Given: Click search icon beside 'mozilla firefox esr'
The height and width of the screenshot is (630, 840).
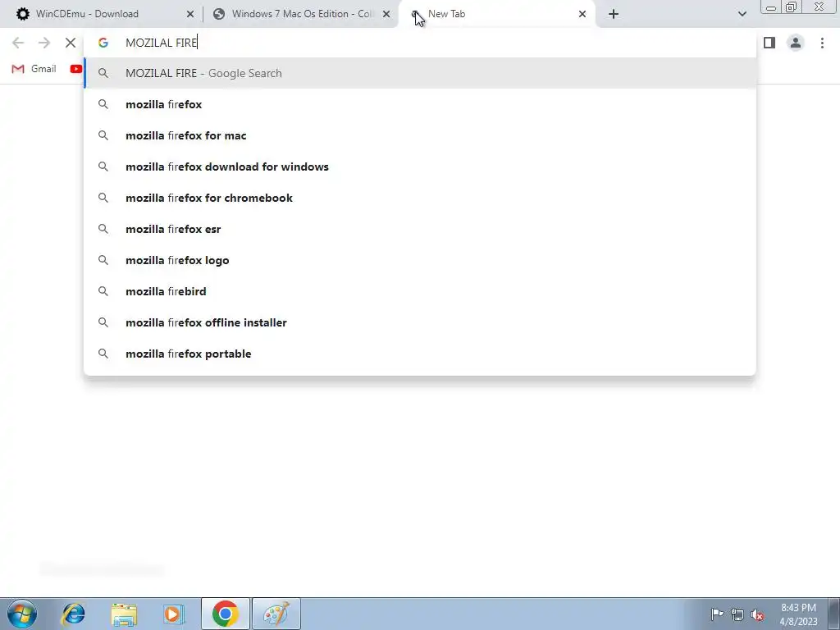Looking at the screenshot, I should pos(103,229).
